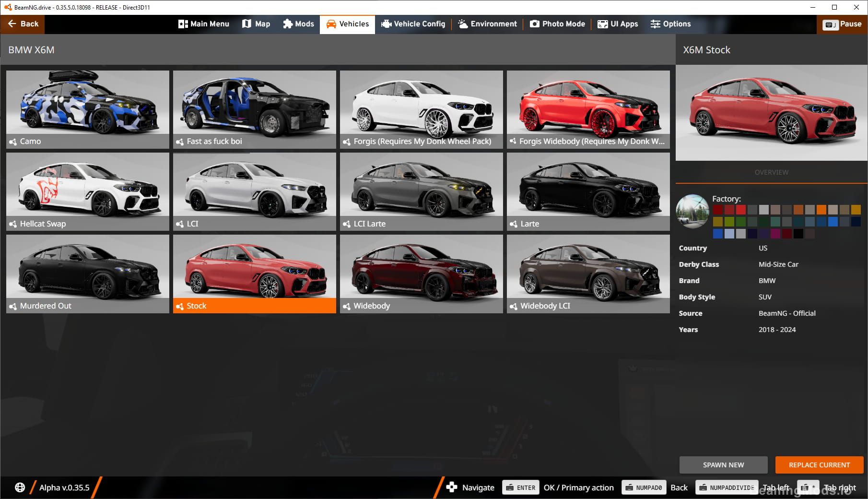The width and height of the screenshot is (868, 499).
Task: Pick the bright orange factory color swatch
Action: click(821, 210)
